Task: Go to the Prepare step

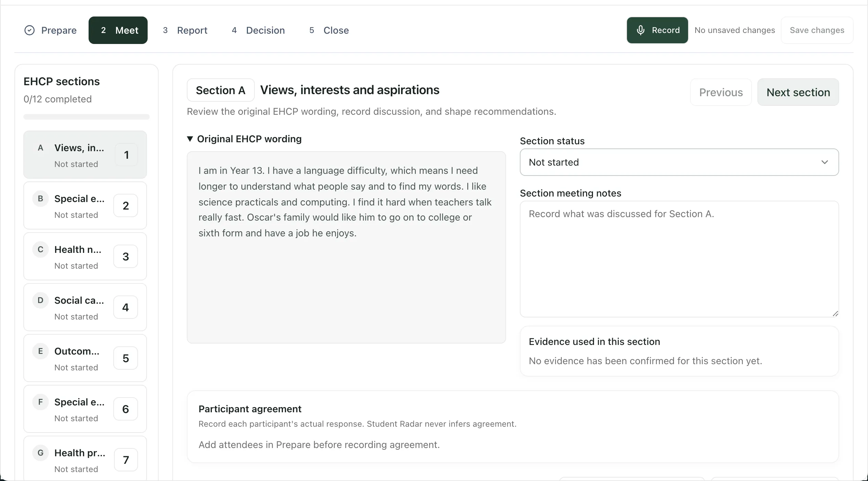Action: (50, 30)
